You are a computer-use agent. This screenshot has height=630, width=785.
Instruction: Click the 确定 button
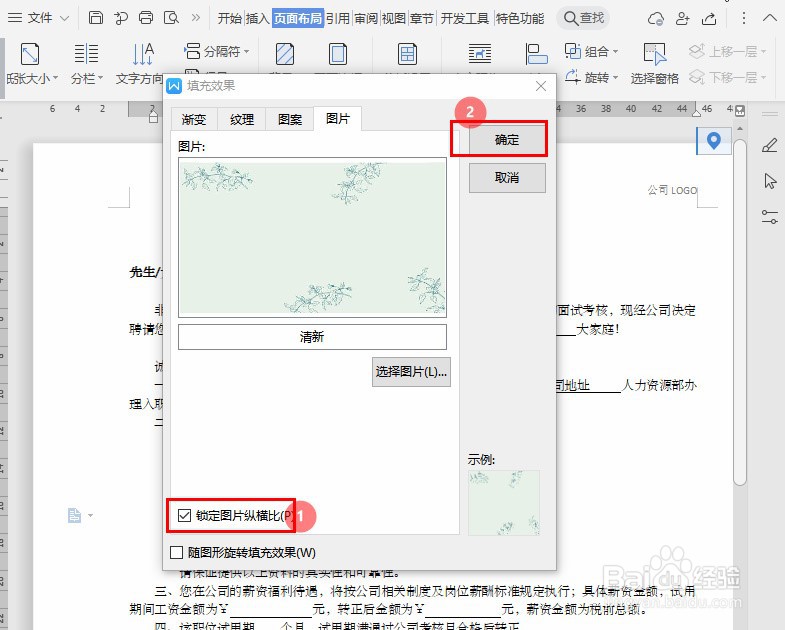[507, 140]
